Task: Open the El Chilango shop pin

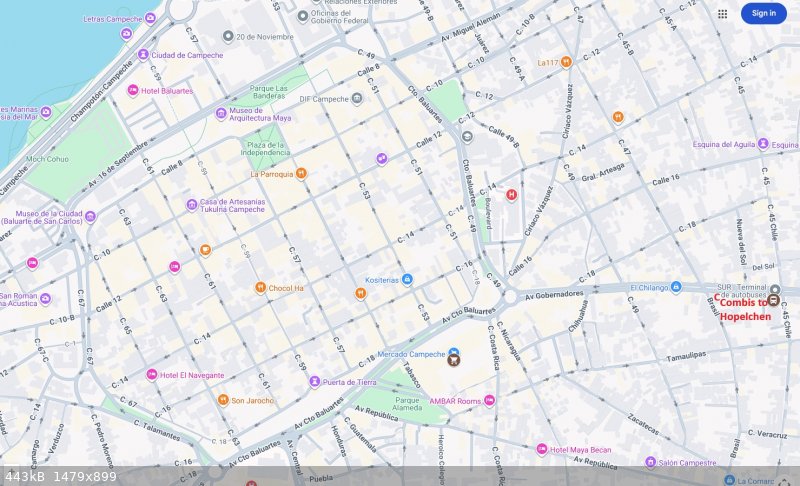Action: point(675,287)
